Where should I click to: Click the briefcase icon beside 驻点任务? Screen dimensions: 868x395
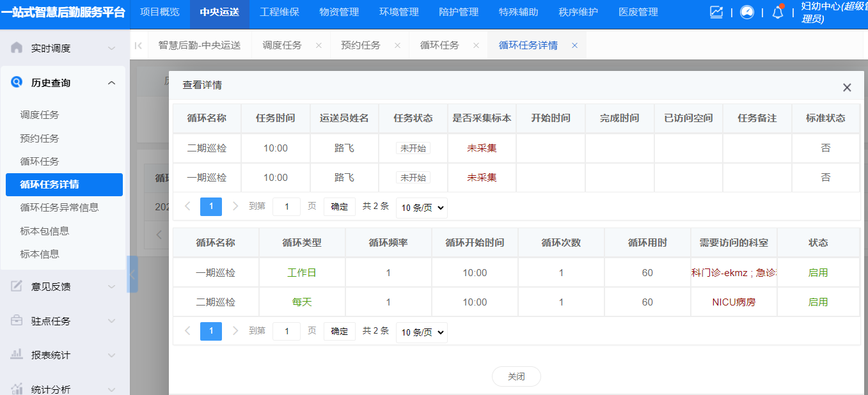(x=17, y=321)
